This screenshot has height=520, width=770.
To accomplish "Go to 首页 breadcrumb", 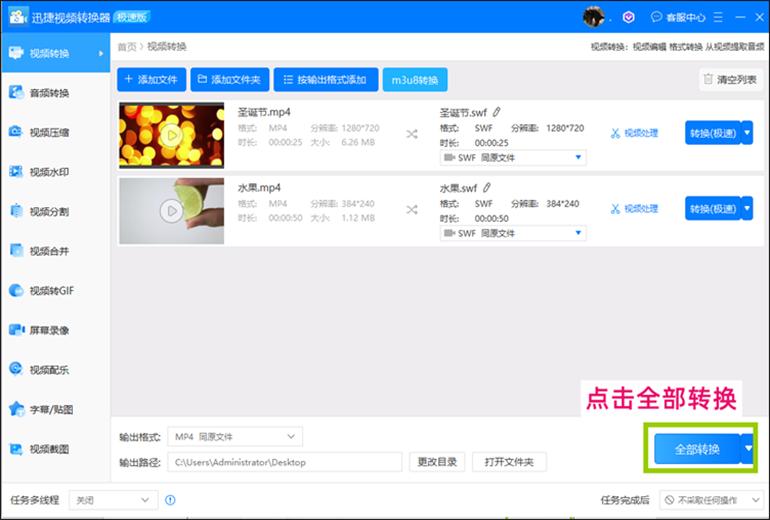I will click(127, 47).
